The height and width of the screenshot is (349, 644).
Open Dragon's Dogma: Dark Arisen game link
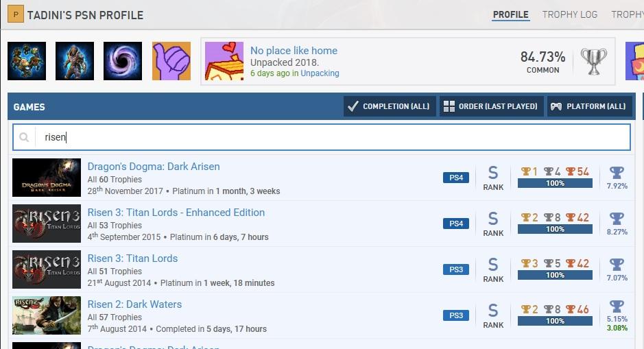click(x=154, y=167)
